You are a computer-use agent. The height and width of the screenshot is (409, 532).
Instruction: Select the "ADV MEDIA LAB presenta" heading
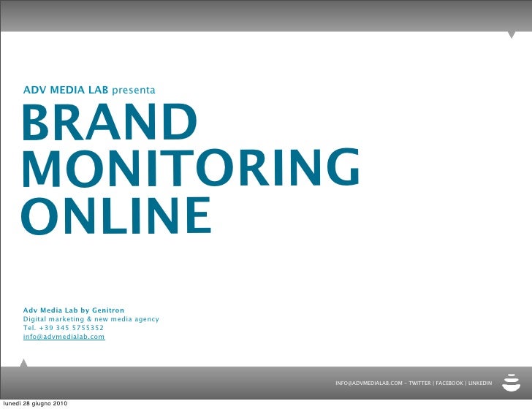[x=89, y=90]
